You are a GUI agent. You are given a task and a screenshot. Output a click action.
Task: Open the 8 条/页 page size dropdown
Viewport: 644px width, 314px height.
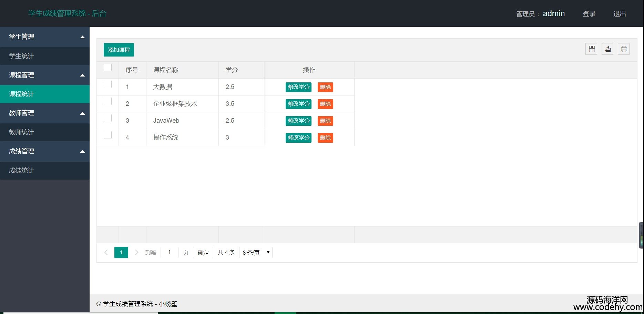(256, 252)
